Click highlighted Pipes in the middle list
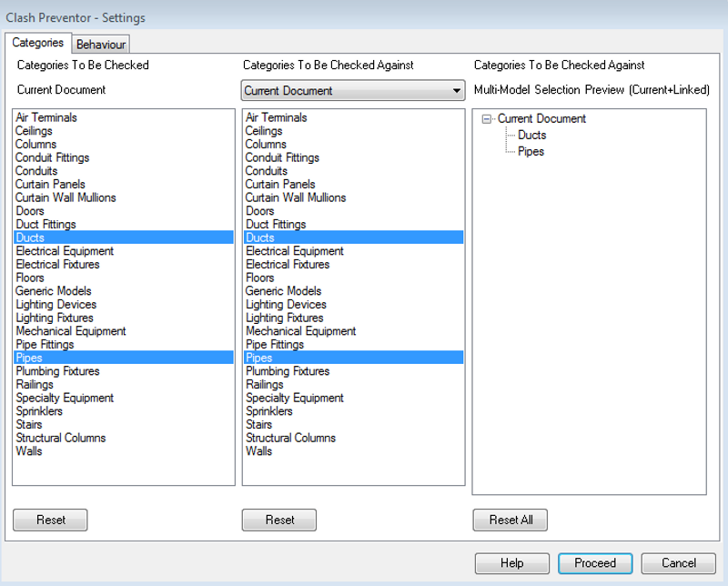This screenshot has height=586, width=728. 353,358
